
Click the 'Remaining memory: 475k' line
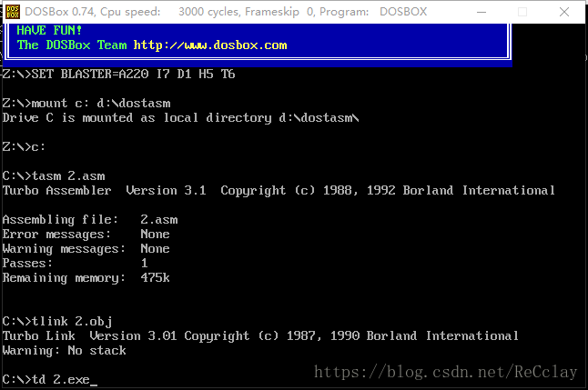86,278
